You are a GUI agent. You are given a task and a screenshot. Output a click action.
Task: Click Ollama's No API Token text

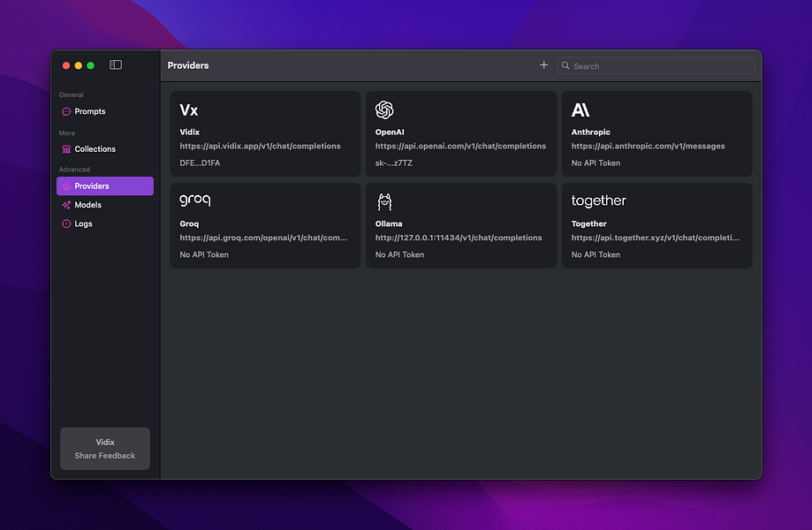(399, 254)
